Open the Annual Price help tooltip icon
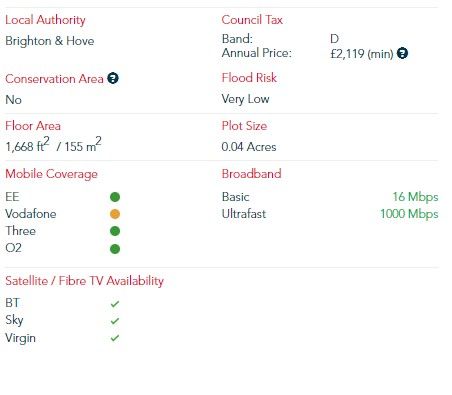The width and height of the screenshot is (452, 395). coord(402,53)
